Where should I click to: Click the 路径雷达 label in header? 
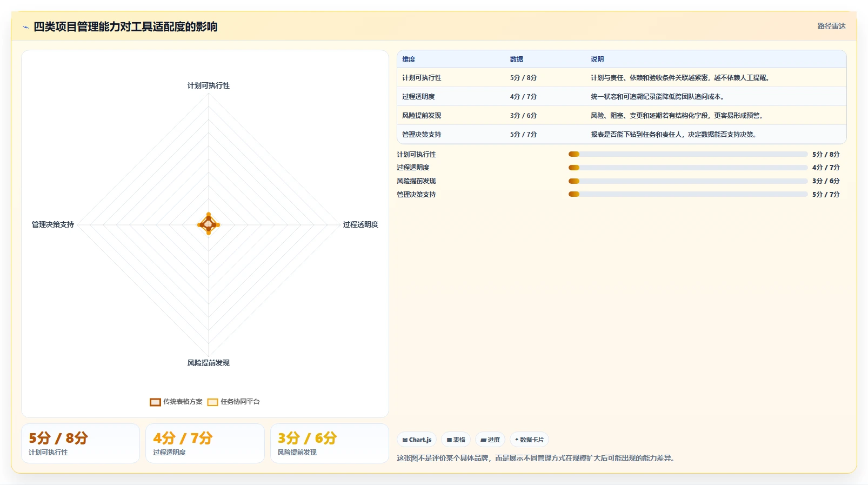[831, 26]
